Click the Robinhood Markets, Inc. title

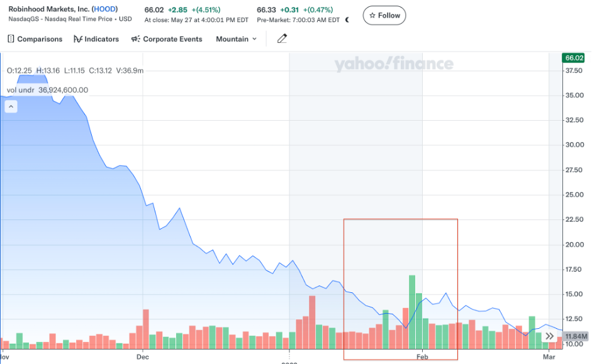click(48, 9)
